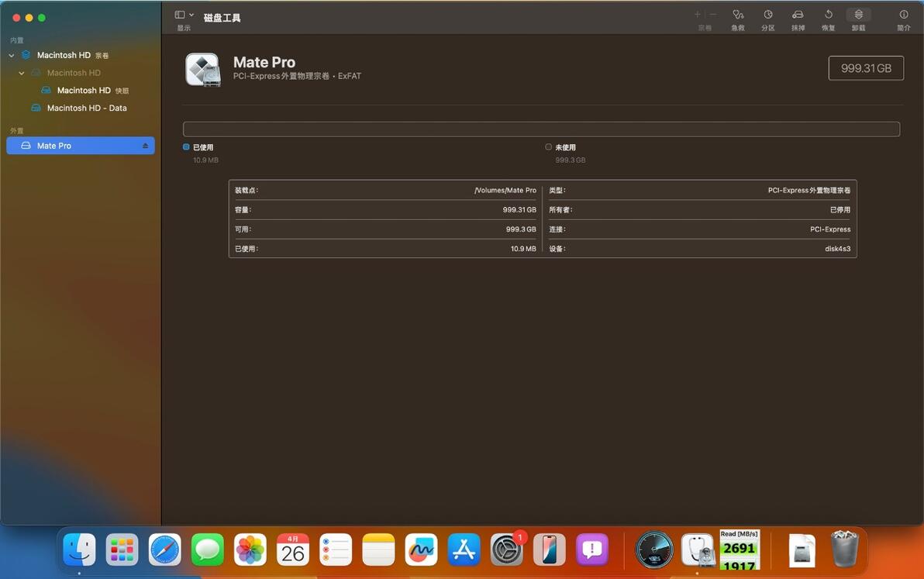Click the mount point /Volumes/Mate Pro
This screenshot has width=924, height=579.
point(505,190)
